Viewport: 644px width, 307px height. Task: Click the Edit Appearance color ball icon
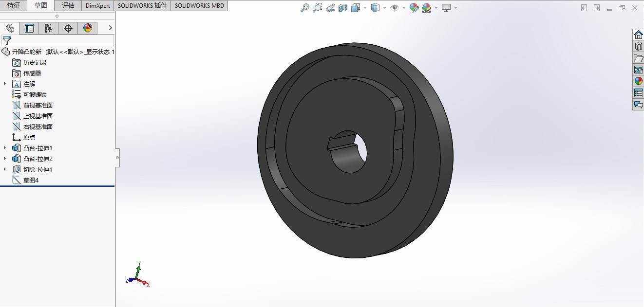click(x=414, y=8)
